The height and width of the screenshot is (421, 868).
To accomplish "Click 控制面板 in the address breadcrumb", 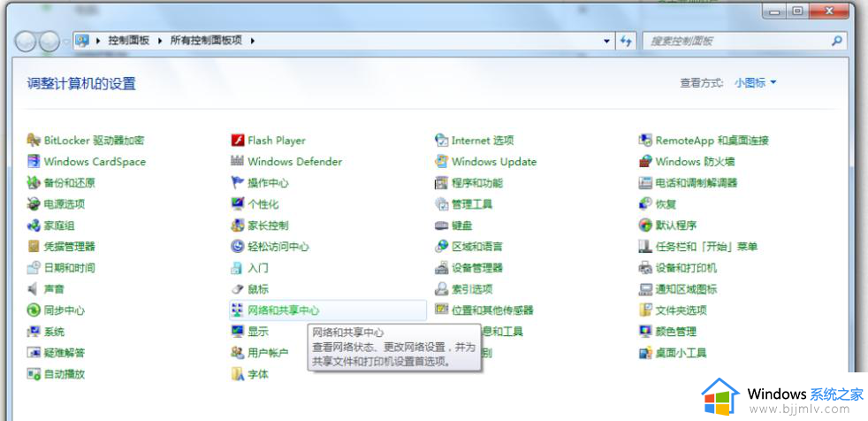I will tap(128, 41).
